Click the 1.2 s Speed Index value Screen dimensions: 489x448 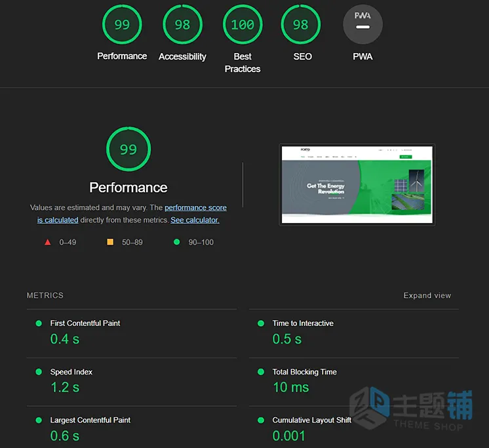[65, 388]
